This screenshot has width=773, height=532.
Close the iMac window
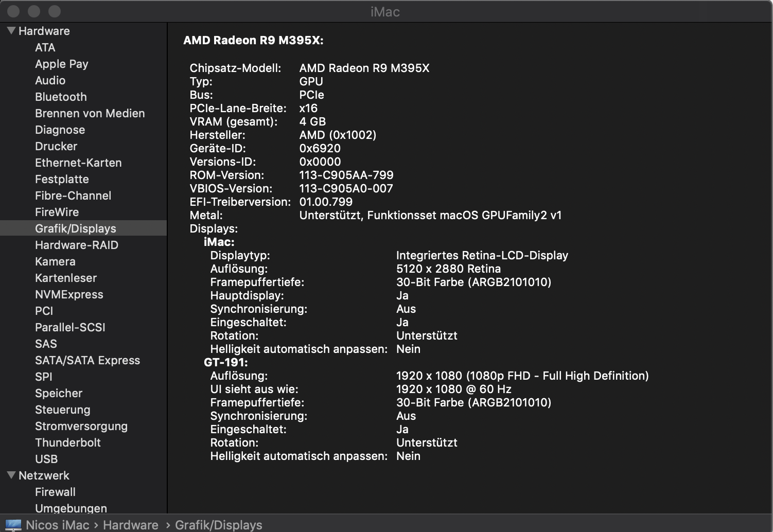pyautogui.click(x=14, y=11)
